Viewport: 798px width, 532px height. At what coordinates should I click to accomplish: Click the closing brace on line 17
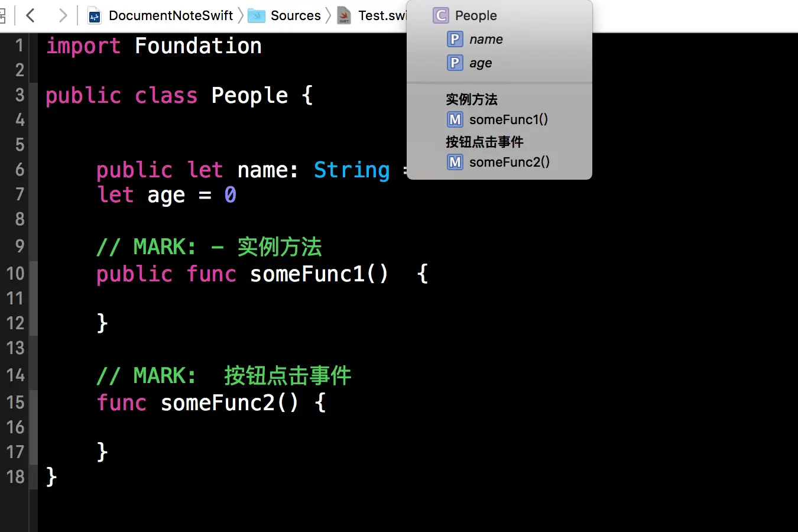click(102, 452)
